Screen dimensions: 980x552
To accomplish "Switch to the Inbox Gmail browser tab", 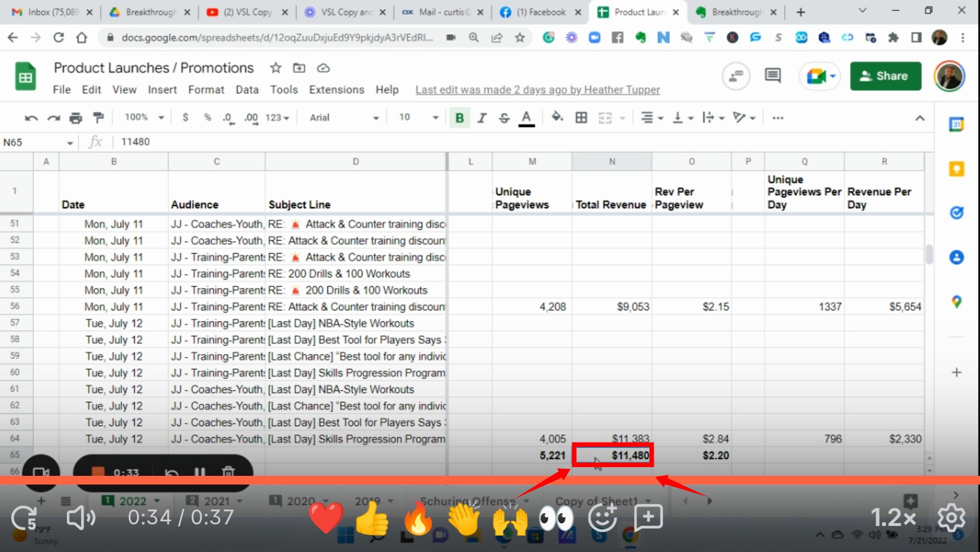I will pyautogui.click(x=51, y=12).
